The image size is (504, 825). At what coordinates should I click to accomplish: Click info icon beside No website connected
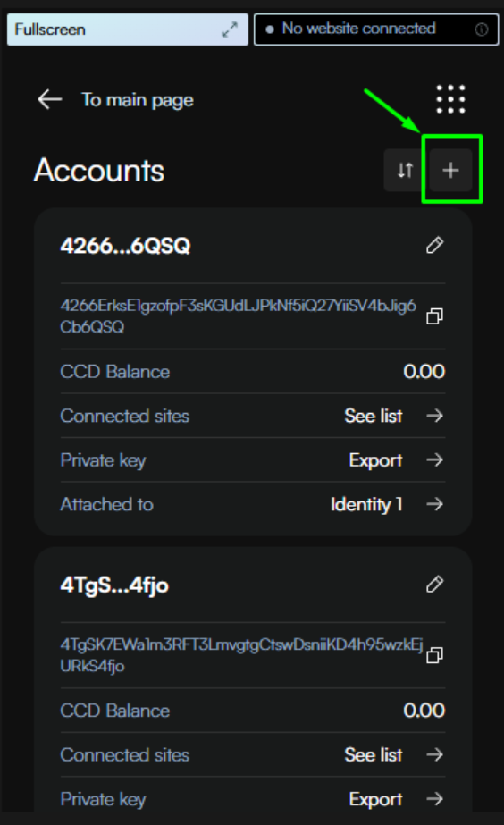482,29
